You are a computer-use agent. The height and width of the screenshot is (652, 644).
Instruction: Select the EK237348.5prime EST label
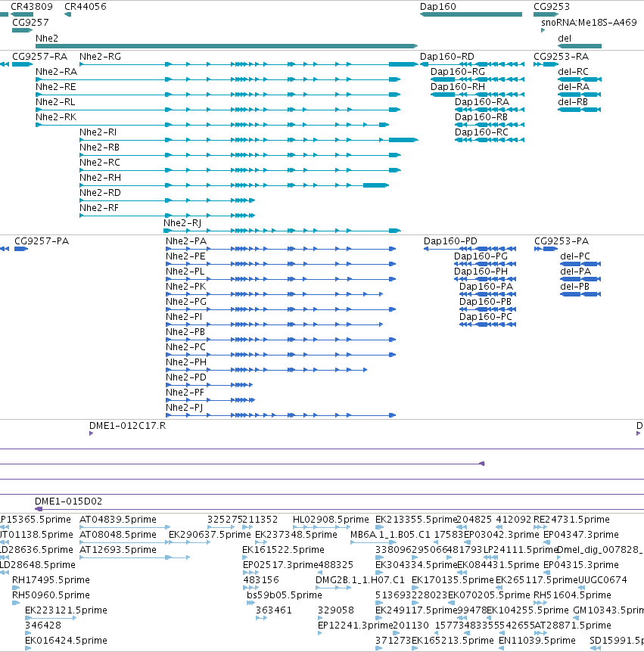click(x=296, y=534)
